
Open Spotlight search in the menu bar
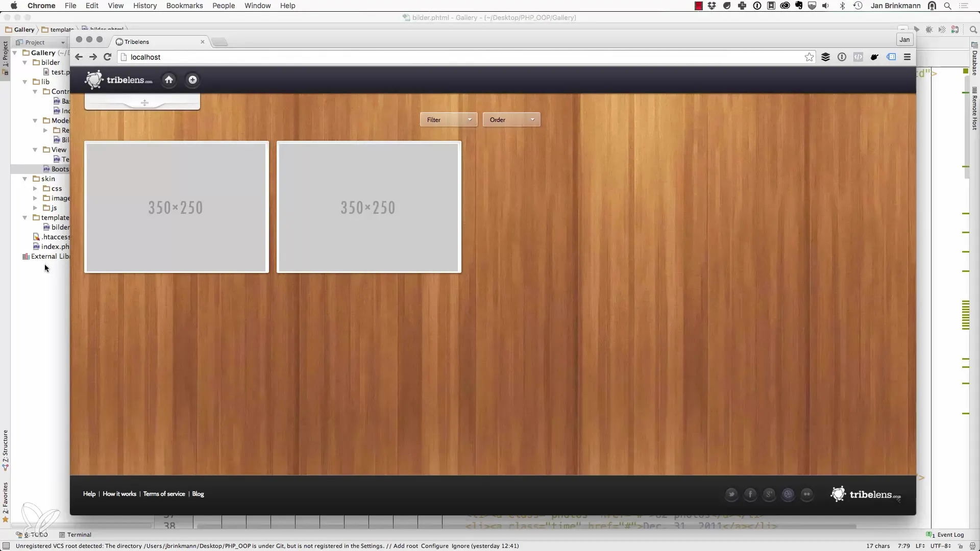[948, 6]
